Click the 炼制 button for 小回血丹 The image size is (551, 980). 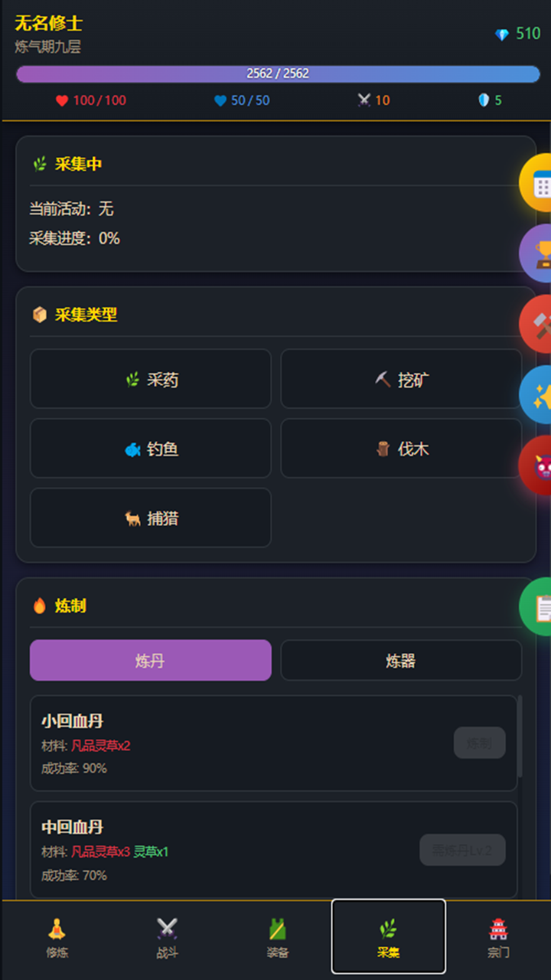tap(479, 743)
